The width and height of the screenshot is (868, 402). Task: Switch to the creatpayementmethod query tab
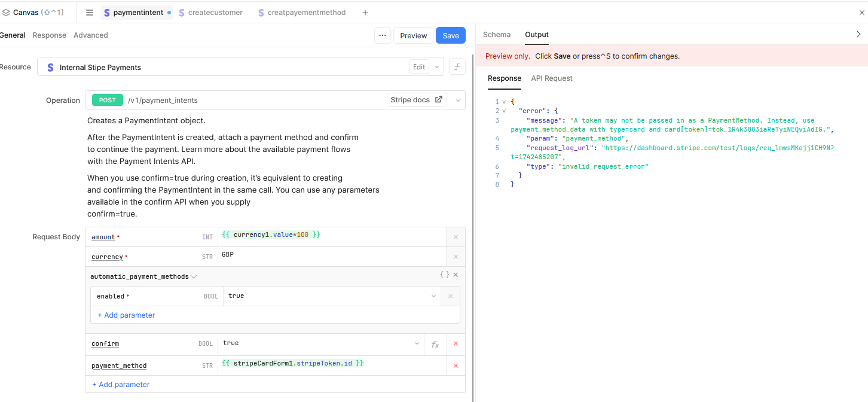(302, 13)
